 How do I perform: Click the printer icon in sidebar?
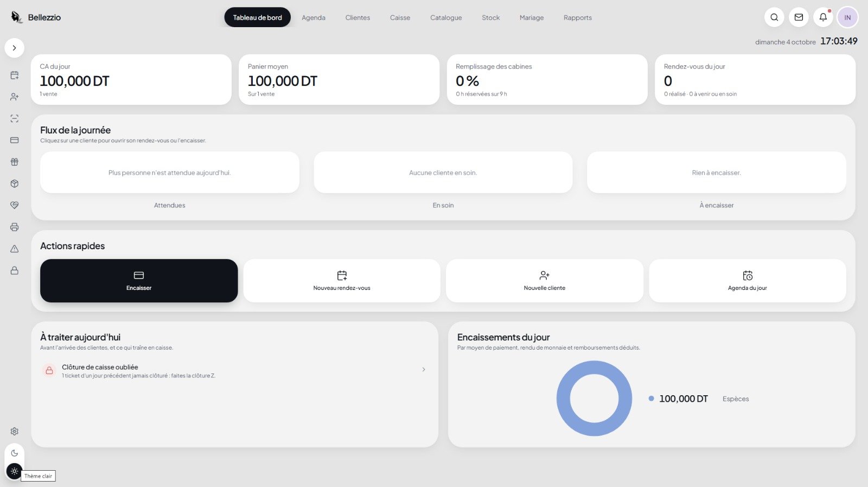click(15, 227)
